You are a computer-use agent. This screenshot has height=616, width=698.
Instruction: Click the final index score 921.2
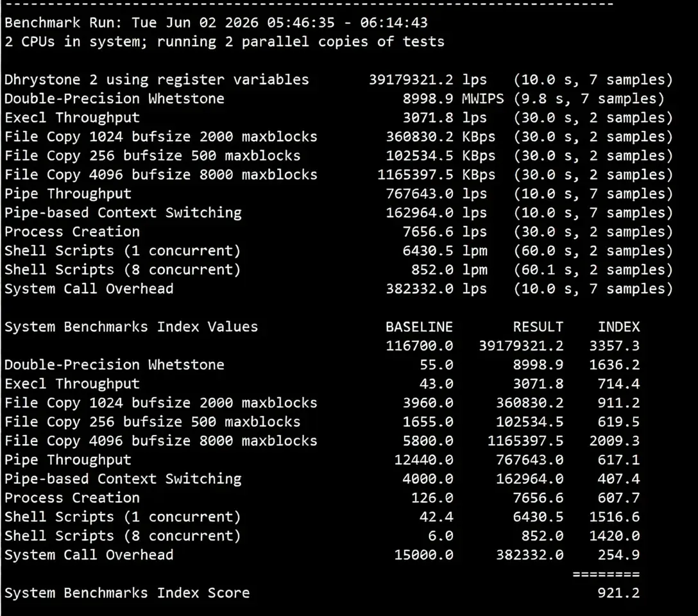618,593
